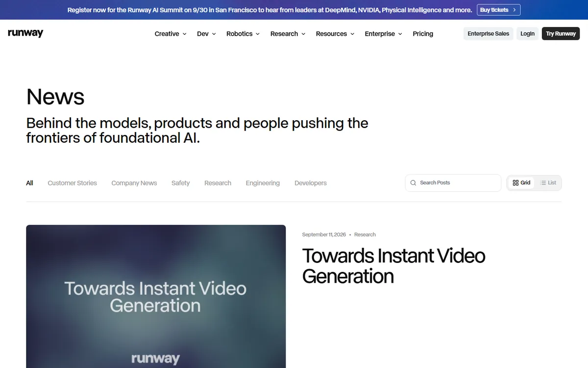Select the All filter tab
Screen dimensions: 588x368
click(29, 183)
